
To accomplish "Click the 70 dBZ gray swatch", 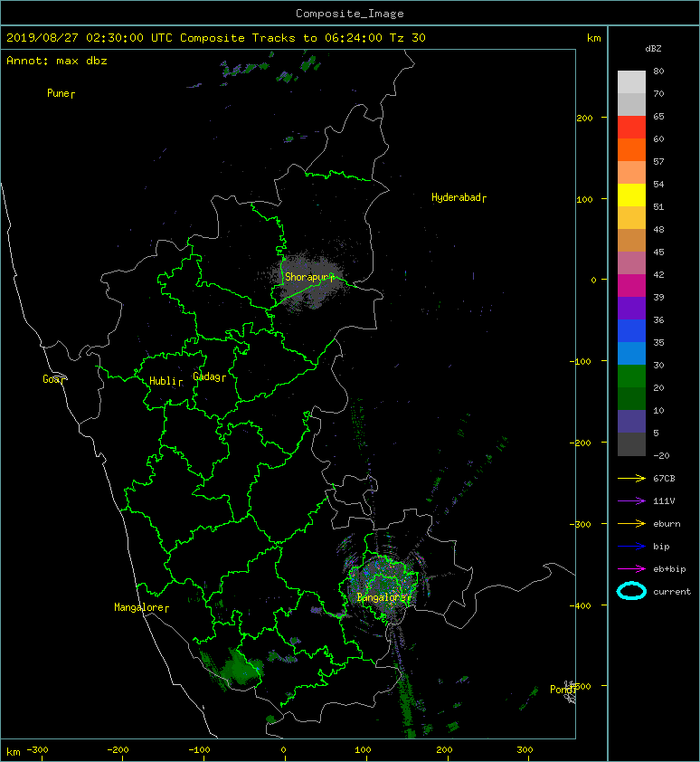I will pyautogui.click(x=631, y=104).
